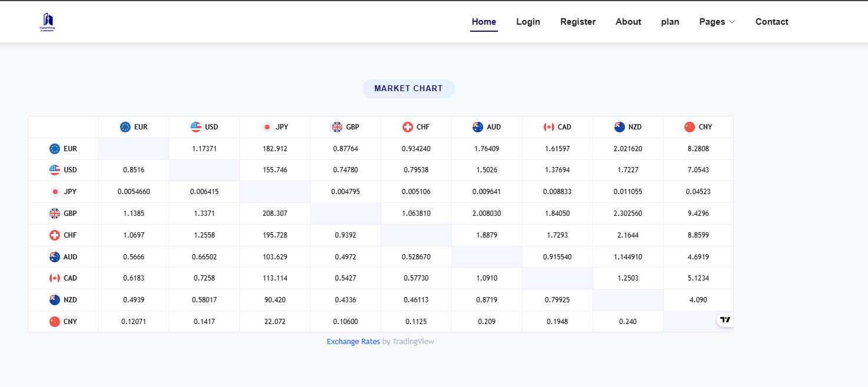This screenshot has width=868, height=387.
Task: Expand the Pages dropdown menu
Action: click(717, 22)
